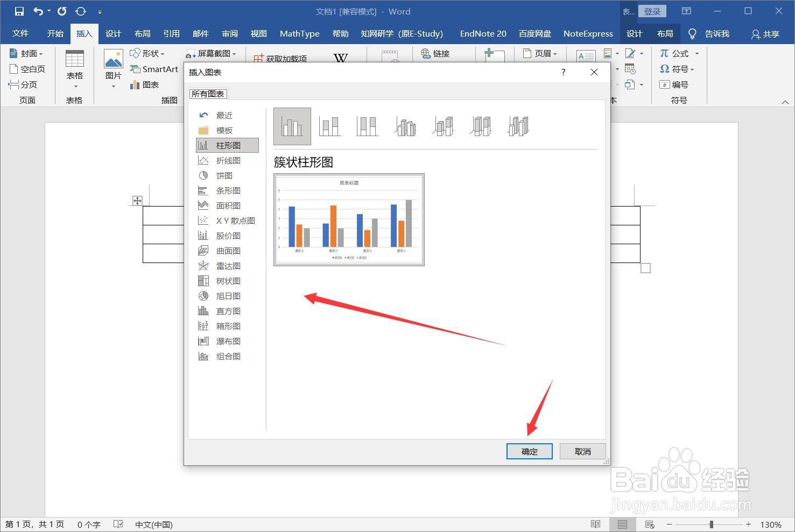
Task: Select 饼图 pie chart category
Action: [x=227, y=175]
